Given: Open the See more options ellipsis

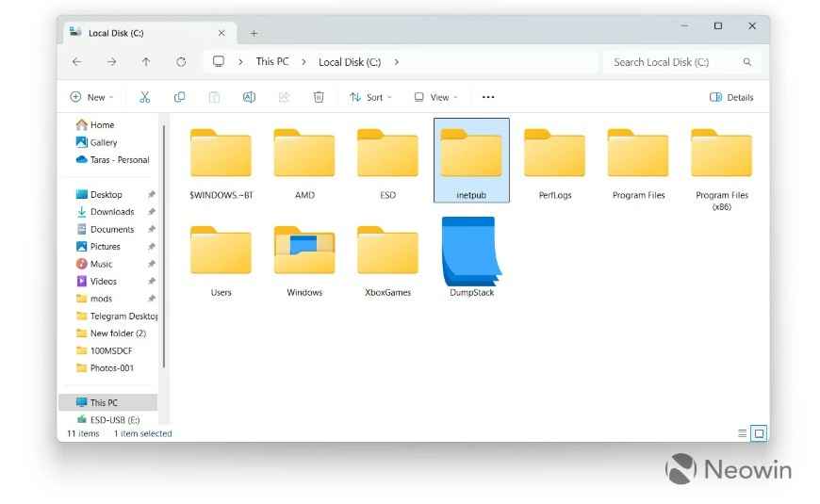Looking at the screenshot, I should tap(487, 97).
